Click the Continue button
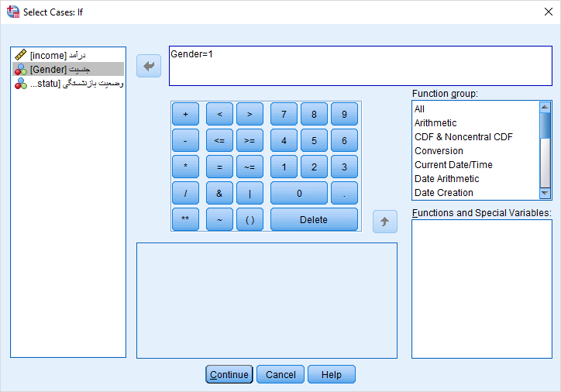 [229, 375]
